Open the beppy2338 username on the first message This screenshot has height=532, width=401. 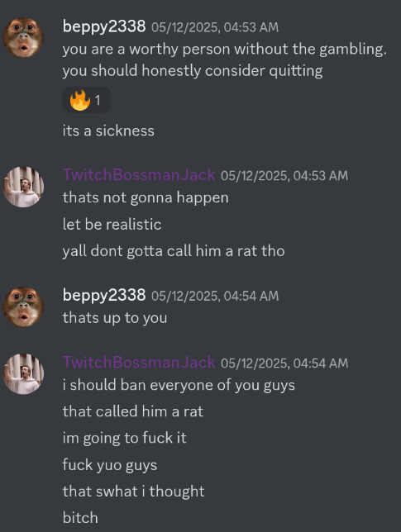pos(104,26)
